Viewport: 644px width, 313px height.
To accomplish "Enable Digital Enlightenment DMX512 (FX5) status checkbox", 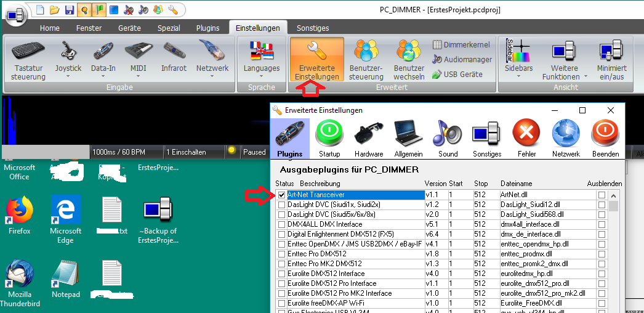I will [282, 234].
